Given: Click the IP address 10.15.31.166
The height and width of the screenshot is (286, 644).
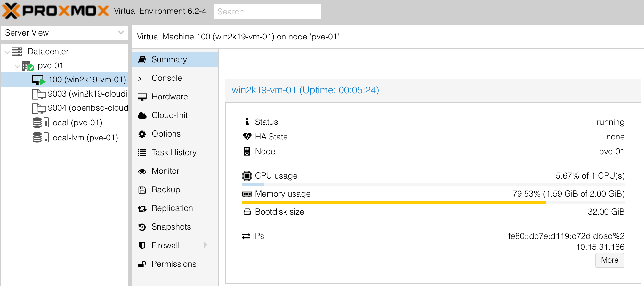Looking at the screenshot, I should click(x=600, y=247).
